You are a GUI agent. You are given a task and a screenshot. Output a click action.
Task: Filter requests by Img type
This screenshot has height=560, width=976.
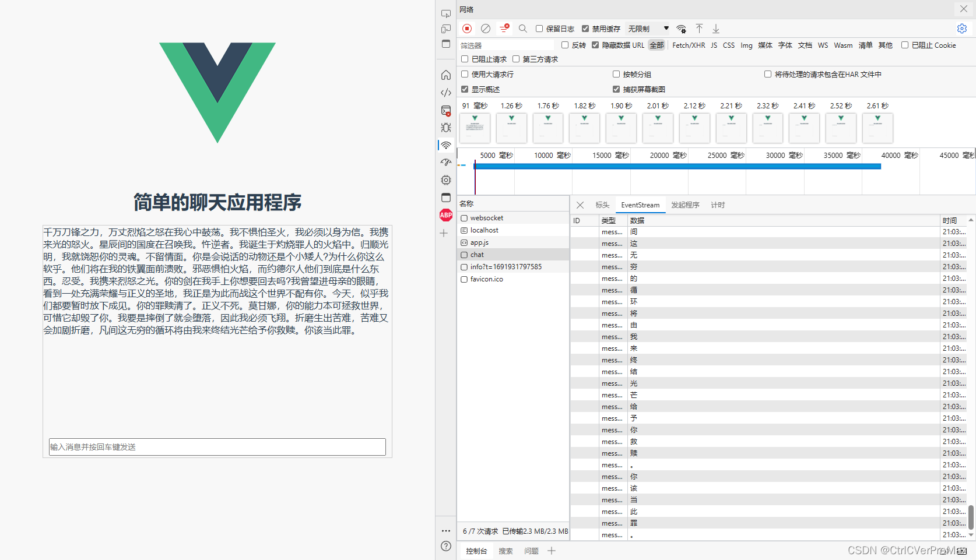[746, 45]
